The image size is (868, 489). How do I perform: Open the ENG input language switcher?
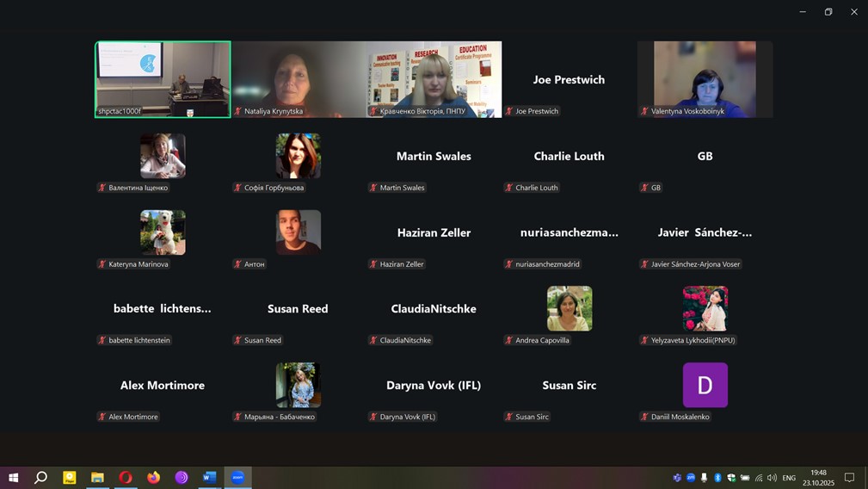tap(789, 478)
